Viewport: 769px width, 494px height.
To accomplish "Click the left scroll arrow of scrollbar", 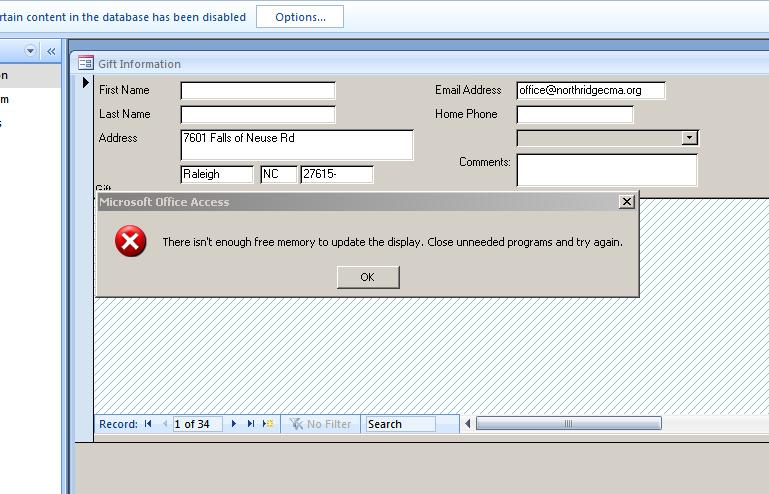I will [x=468, y=424].
